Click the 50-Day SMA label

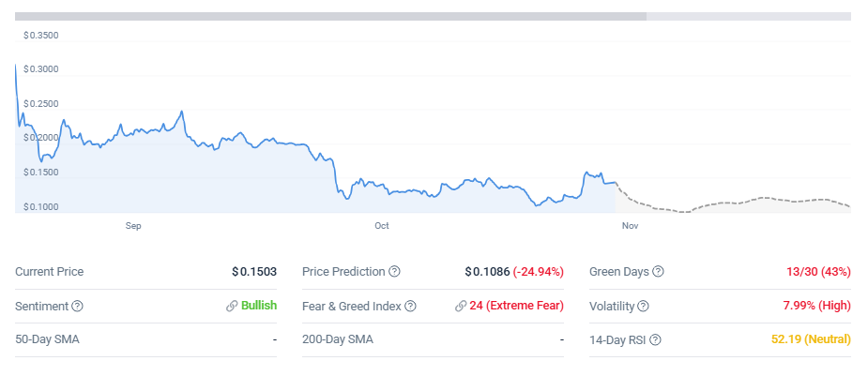pyautogui.click(x=47, y=339)
